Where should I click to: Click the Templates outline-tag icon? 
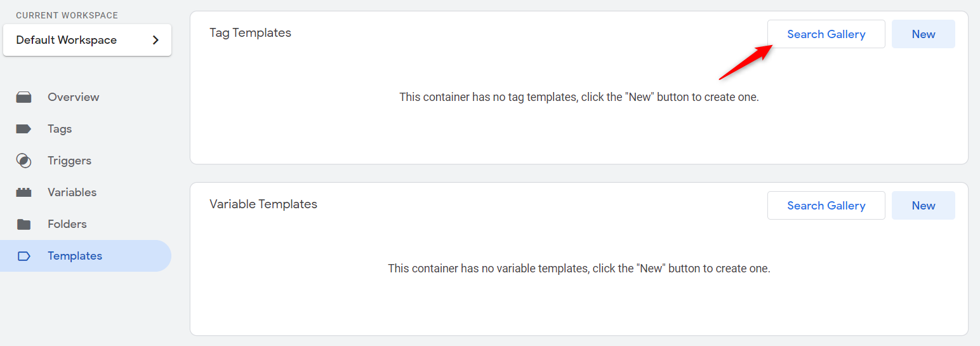tap(23, 256)
